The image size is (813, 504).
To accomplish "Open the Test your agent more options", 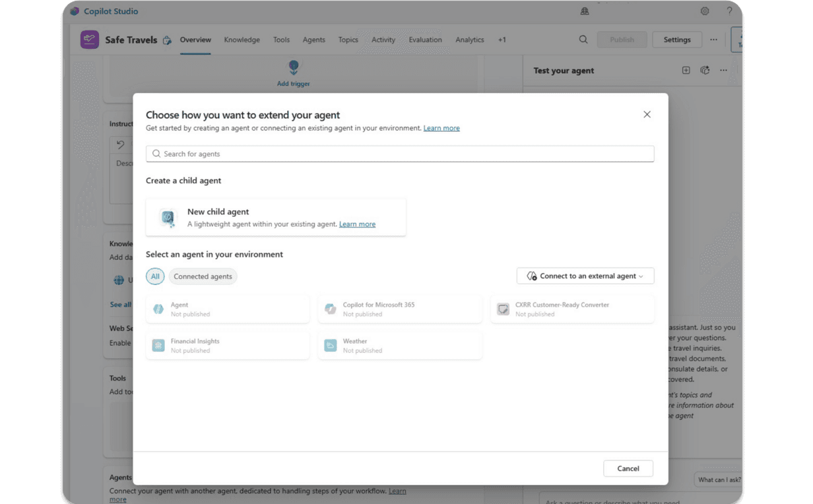I will [723, 71].
